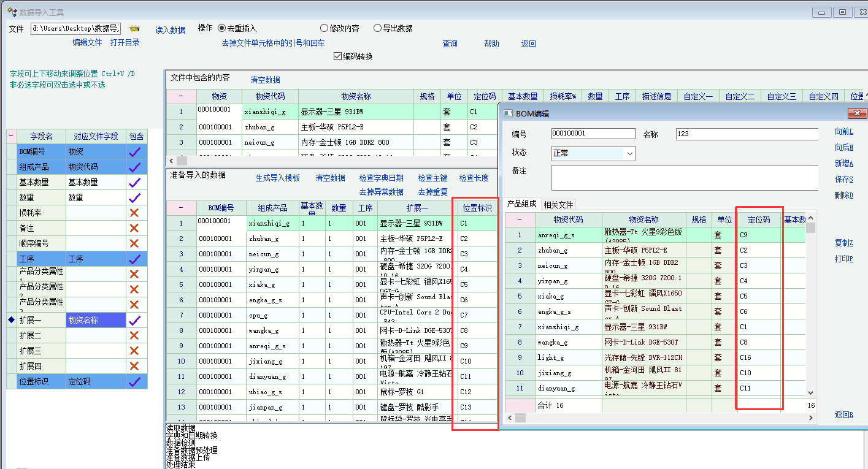Click the 名称 input field containing 123
Viewport: 868px width, 469px height.
click(x=747, y=134)
